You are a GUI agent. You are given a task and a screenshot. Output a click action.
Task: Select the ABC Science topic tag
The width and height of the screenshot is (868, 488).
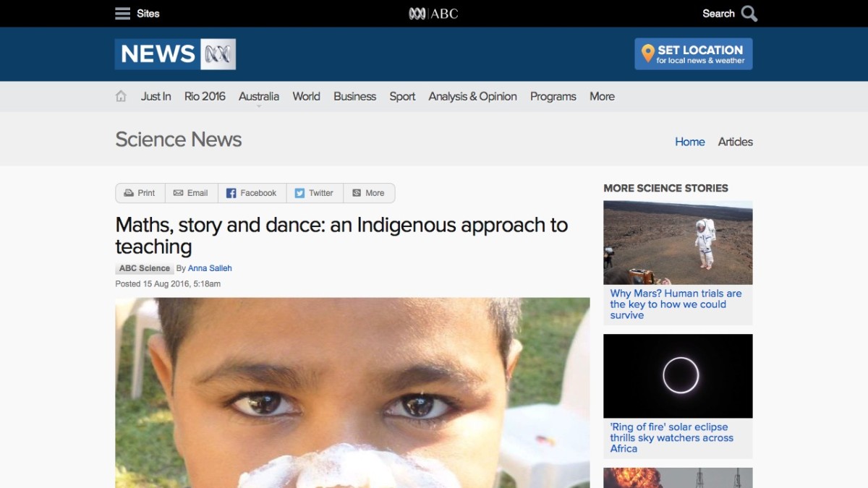(x=144, y=267)
